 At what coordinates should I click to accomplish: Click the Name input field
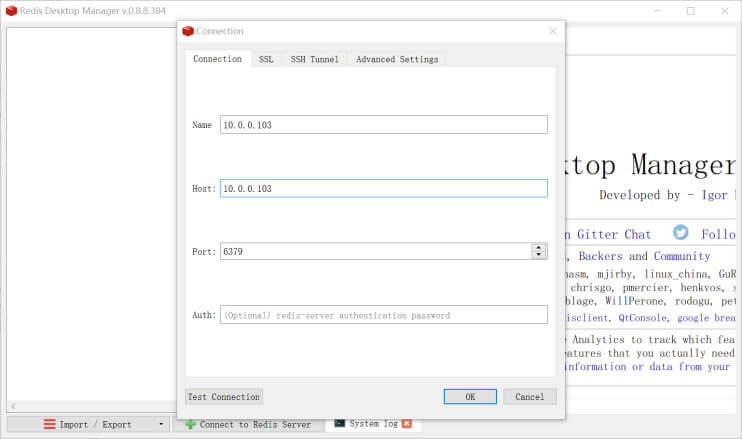tap(384, 124)
